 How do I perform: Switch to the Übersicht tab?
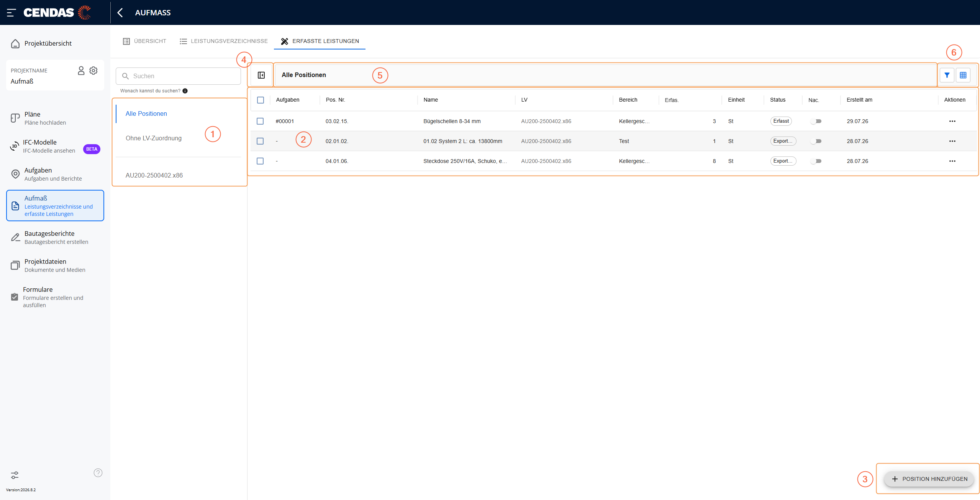tap(144, 41)
